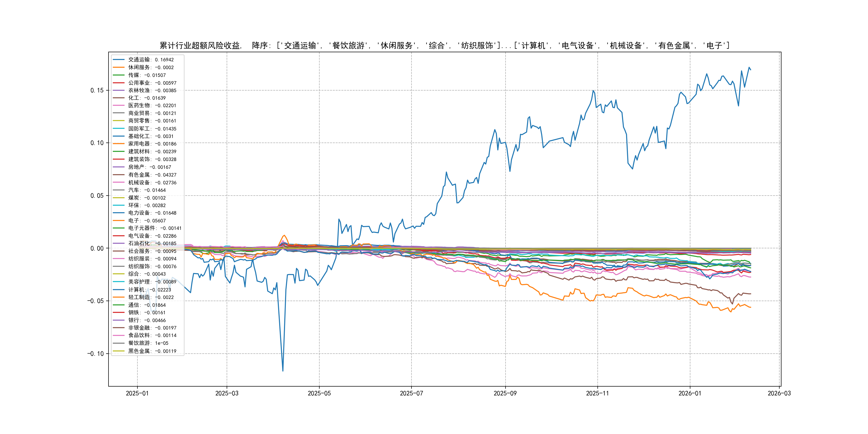Click the chart title text 累计行业超额风险收益
The width and height of the screenshot is (868, 434).
tap(200, 46)
